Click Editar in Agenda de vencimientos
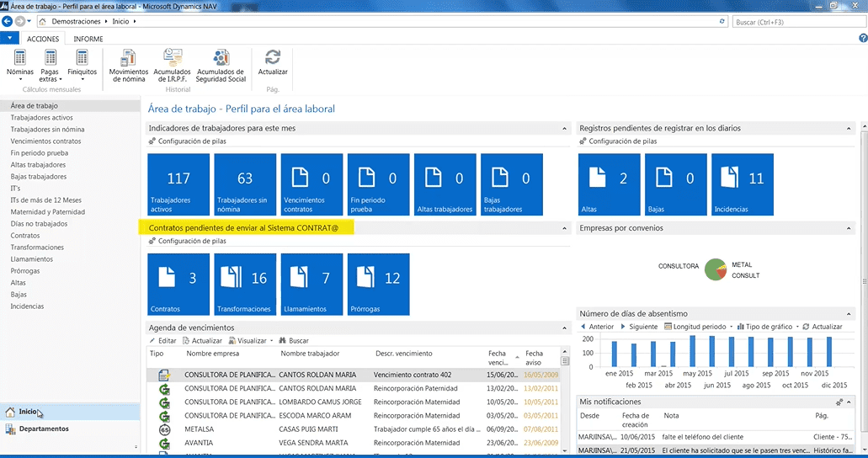The width and height of the screenshot is (868, 458). [x=162, y=341]
